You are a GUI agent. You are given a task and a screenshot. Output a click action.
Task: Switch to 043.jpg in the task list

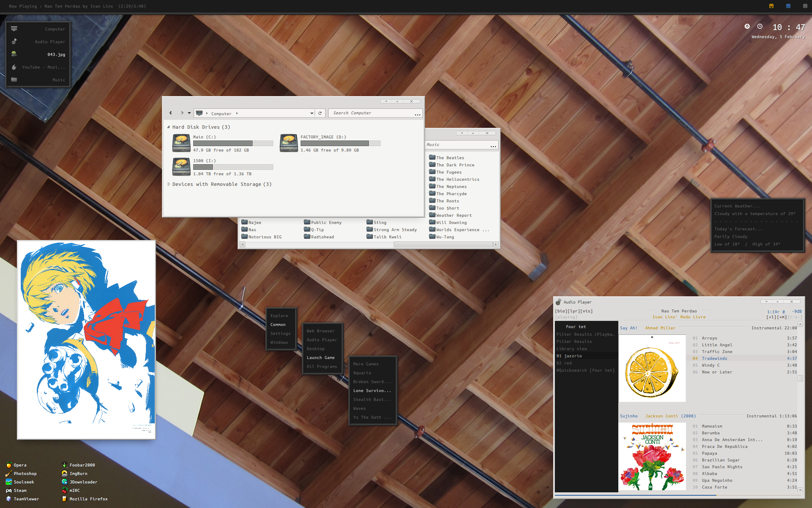pos(38,54)
